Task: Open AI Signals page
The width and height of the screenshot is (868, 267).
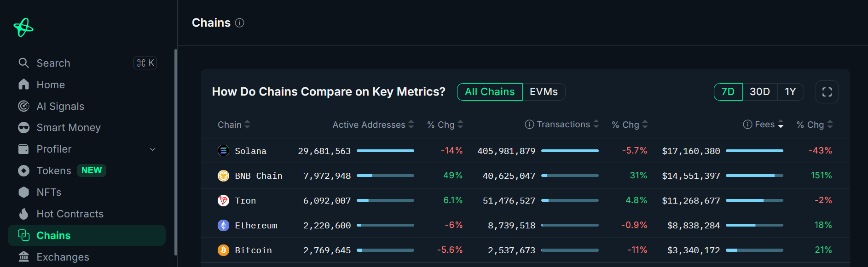Action: 87,106
